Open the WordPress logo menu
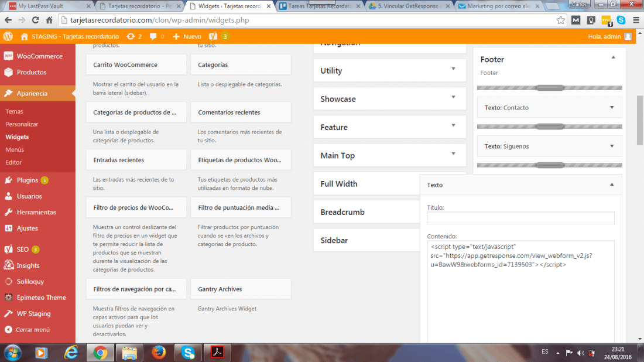644x362 pixels. coord(8,36)
